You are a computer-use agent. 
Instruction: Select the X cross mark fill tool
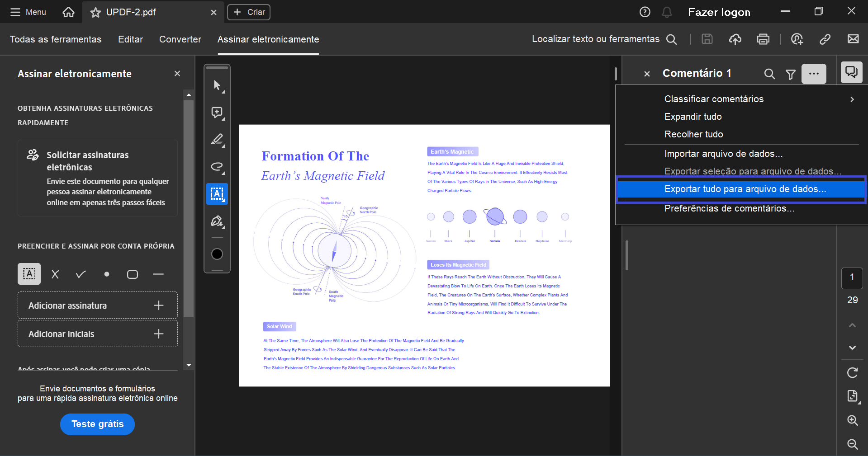point(55,274)
